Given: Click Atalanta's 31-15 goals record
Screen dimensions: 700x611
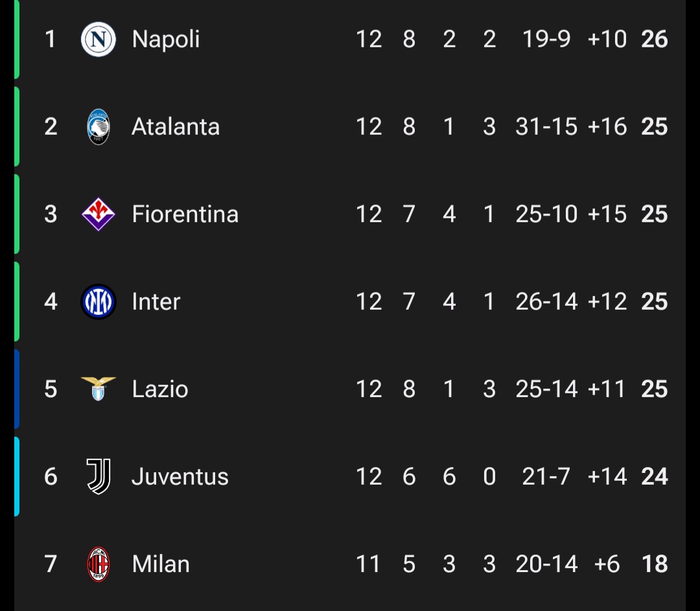Looking at the screenshot, I should [546, 127].
